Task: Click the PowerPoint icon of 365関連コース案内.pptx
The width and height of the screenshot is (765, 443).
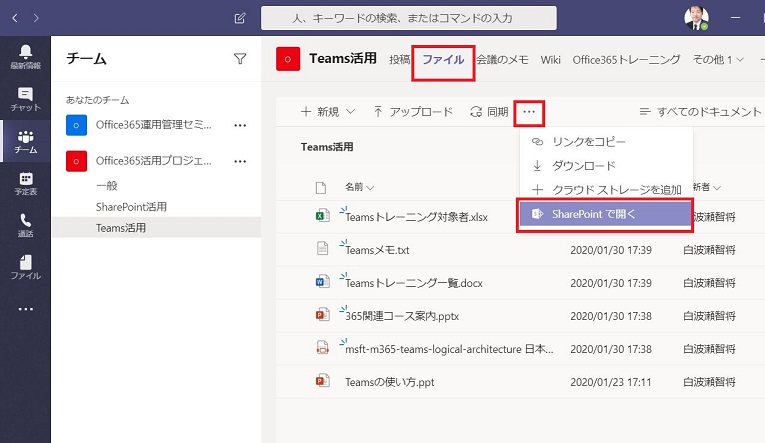Action: 322,315
